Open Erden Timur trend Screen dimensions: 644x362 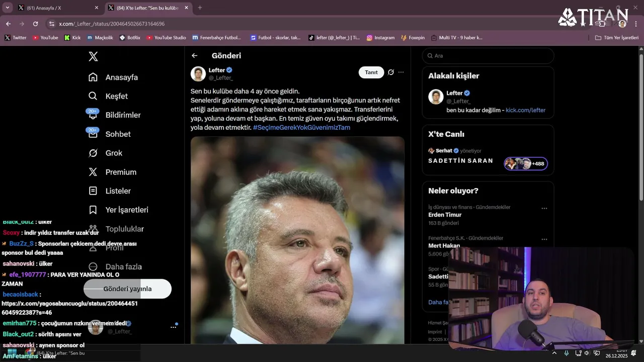(x=445, y=215)
